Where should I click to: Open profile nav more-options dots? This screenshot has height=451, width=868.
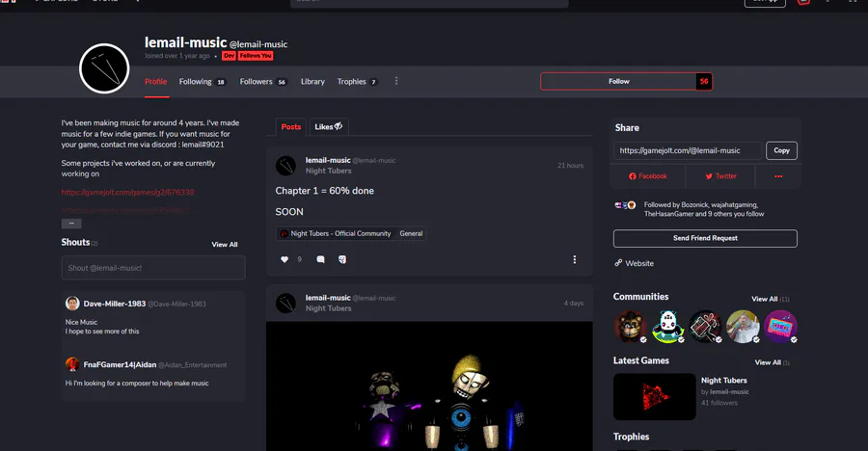[x=396, y=81]
